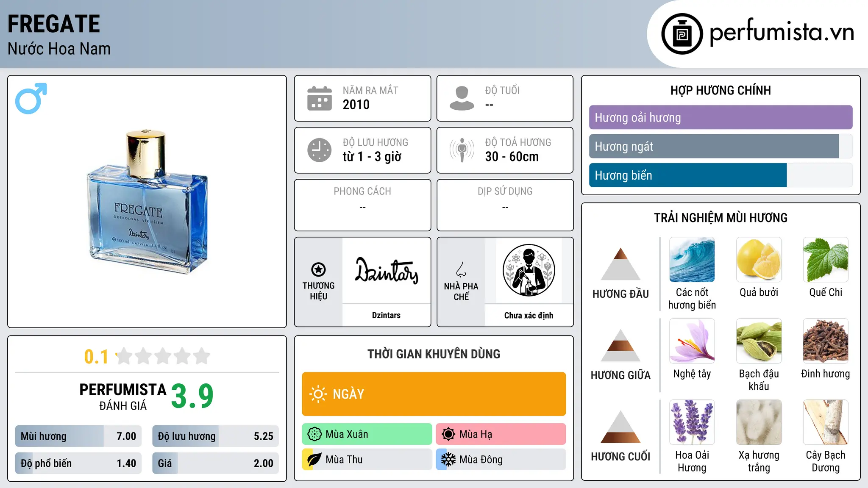Select the Ngày time-of-day bar
This screenshot has height=488, width=868.
tap(434, 394)
